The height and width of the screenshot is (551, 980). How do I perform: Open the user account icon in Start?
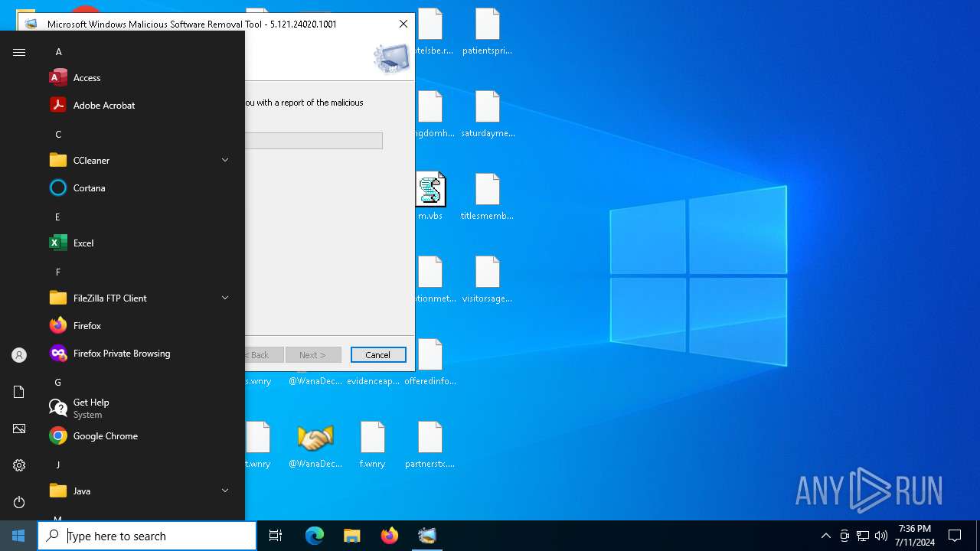pos(19,355)
